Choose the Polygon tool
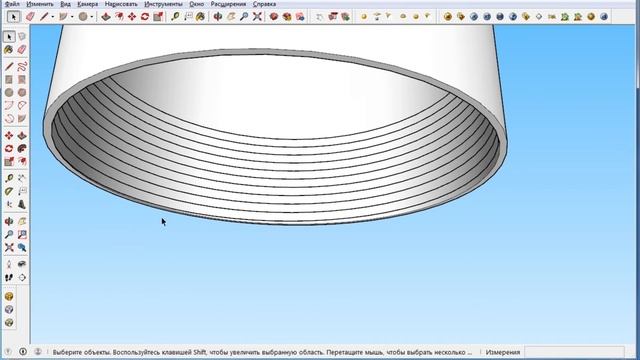Viewport: 640px width, 360px height. point(22,93)
